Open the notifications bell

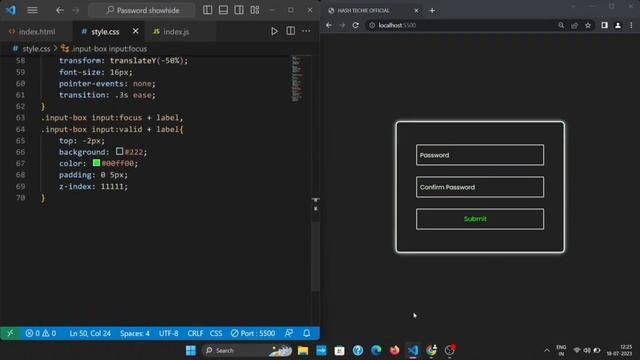coord(307,333)
